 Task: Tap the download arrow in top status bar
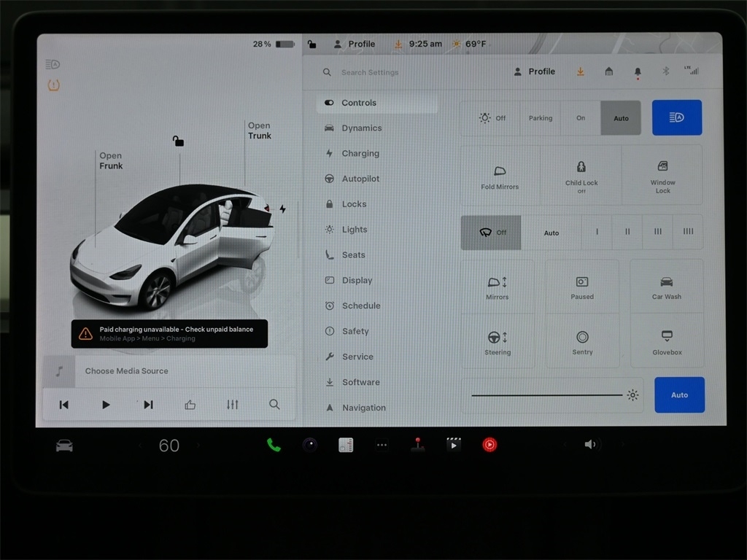(398, 44)
